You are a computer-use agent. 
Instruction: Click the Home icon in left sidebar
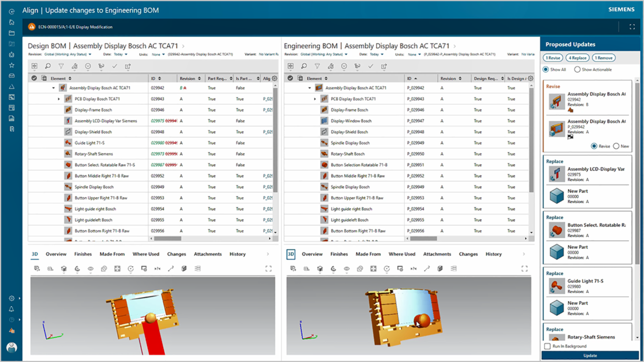pyautogui.click(x=12, y=22)
